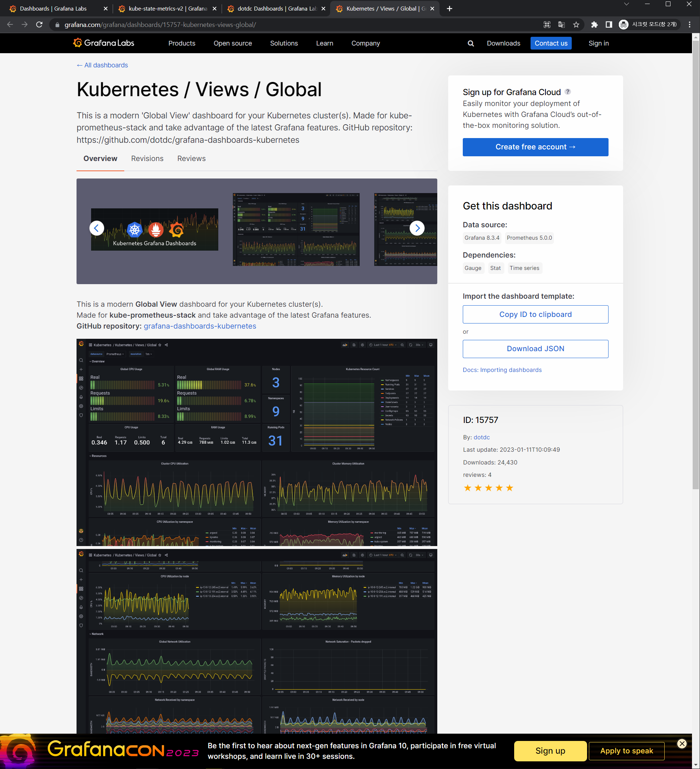Screen dimensions: 700x769
Task: Toggle the browser side panel icon
Action: point(609,25)
